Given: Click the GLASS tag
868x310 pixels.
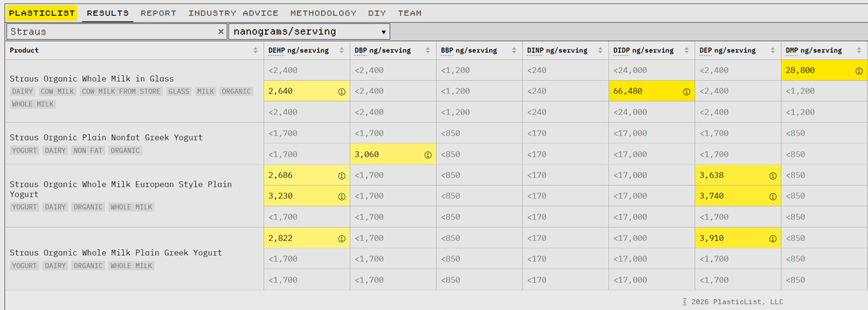Looking at the screenshot, I should (179, 91).
